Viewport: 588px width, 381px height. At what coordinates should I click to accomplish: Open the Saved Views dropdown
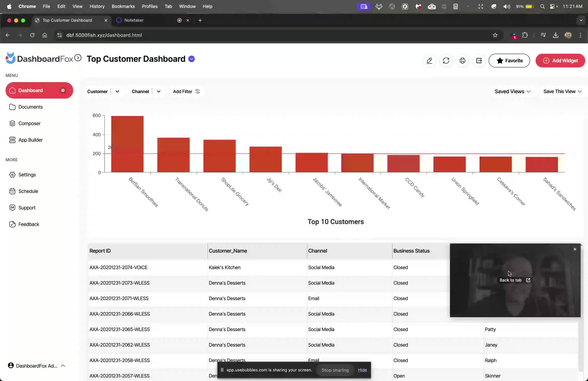(x=512, y=92)
